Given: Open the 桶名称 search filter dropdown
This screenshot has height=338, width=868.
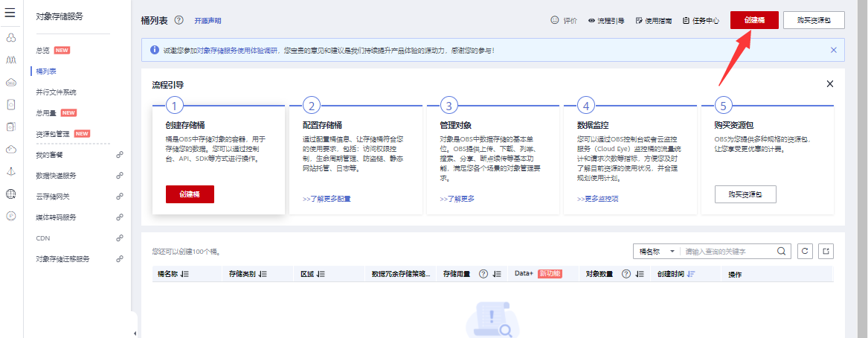Looking at the screenshot, I should [x=657, y=251].
